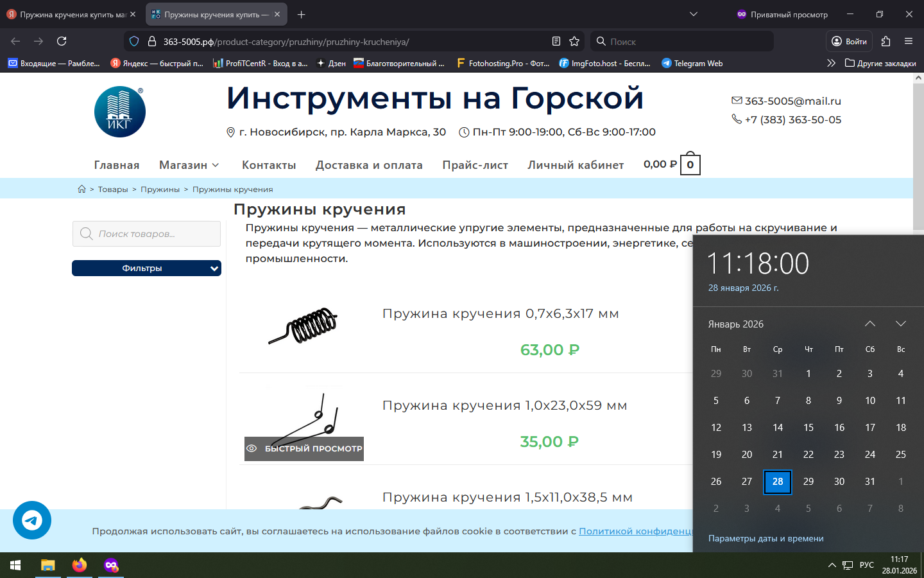Click the ИКГ site logo

(x=119, y=112)
